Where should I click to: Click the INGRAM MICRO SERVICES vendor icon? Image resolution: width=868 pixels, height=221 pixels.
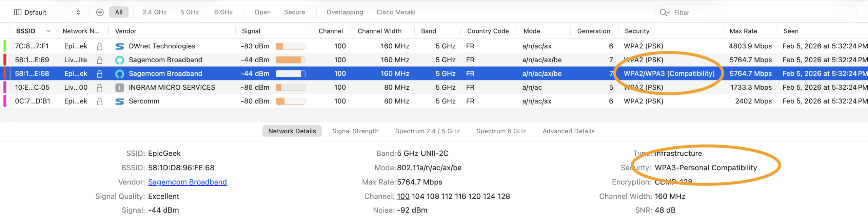[x=119, y=88]
